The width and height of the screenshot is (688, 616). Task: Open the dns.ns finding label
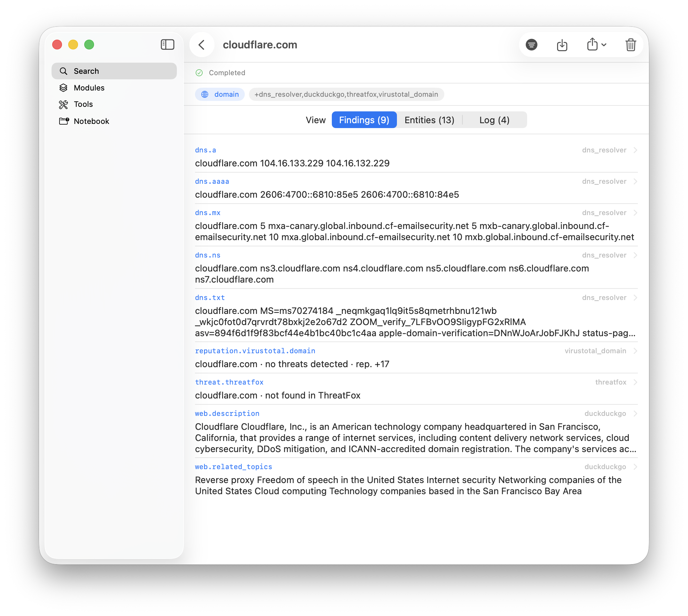point(208,255)
